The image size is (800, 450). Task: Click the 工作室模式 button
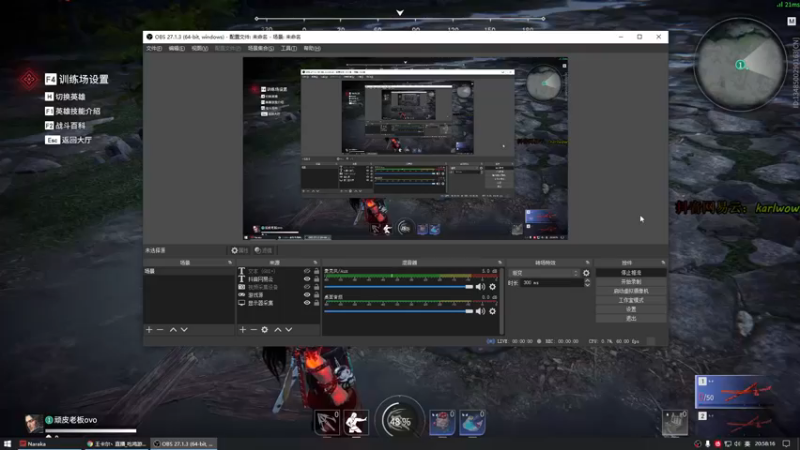tap(631, 301)
